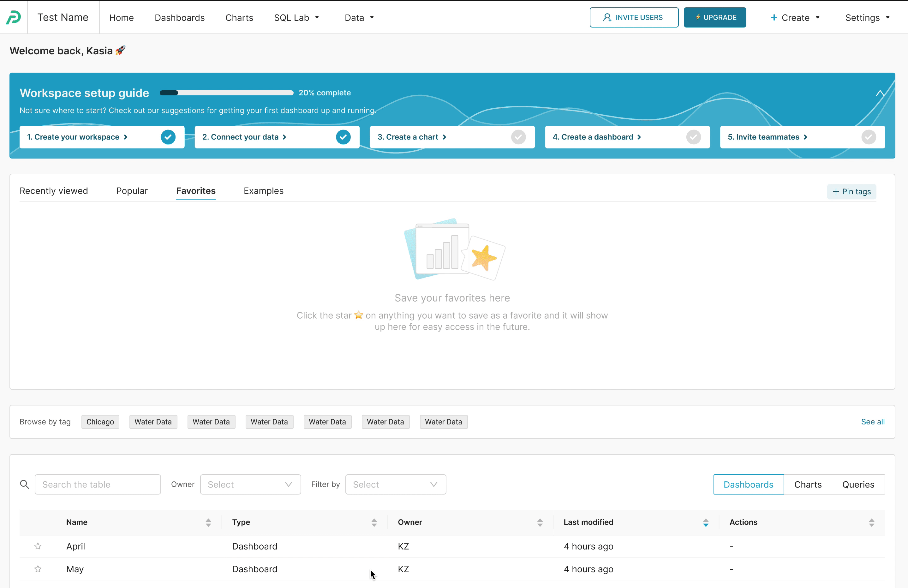Switch to the Examples tab
Image resolution: width=908 pixels, height=588 pixels.
pyautogui.click(x=263, y=191)
